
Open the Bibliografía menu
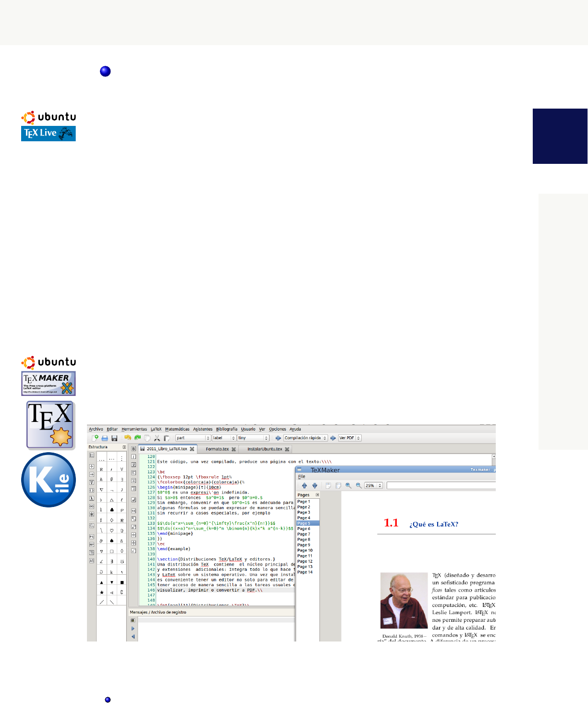click(x=227, y=429)
